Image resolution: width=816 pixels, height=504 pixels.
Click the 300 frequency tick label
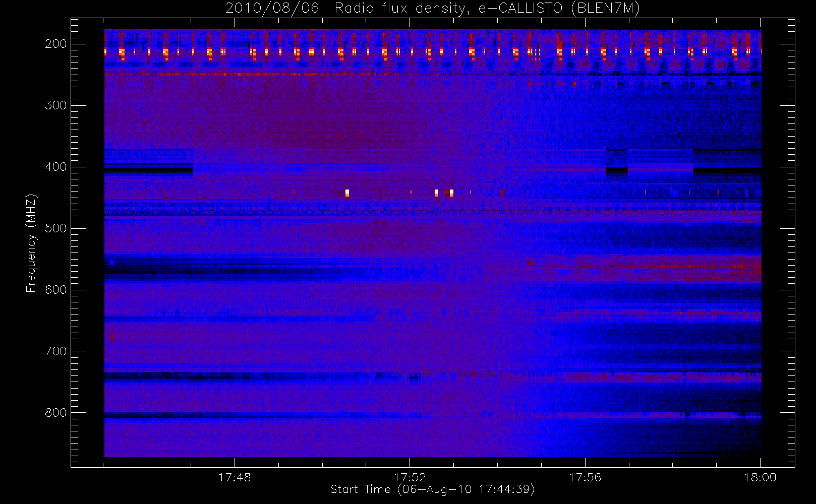(x=56, y=105)
